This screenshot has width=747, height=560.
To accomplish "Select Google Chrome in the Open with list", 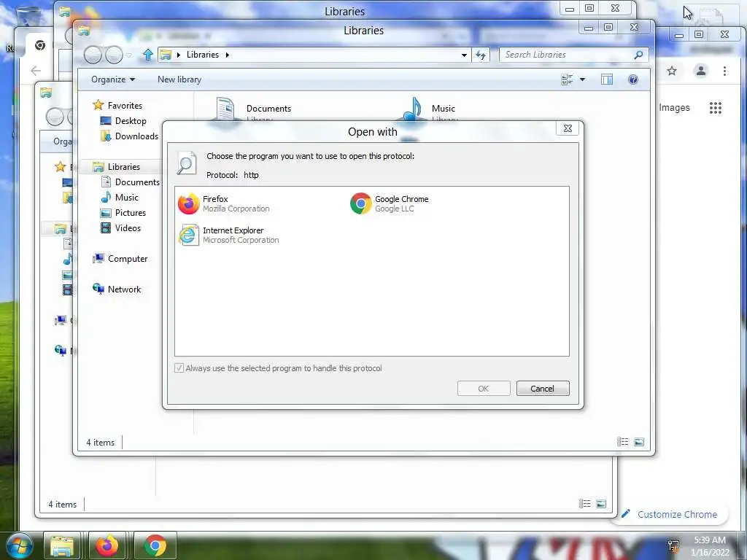I will (390, 203).
